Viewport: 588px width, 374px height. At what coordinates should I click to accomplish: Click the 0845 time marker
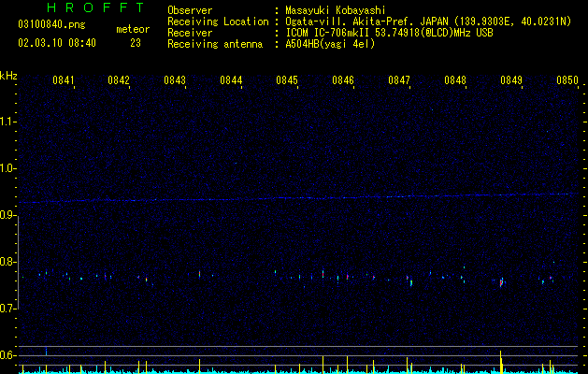coord(287,80)
